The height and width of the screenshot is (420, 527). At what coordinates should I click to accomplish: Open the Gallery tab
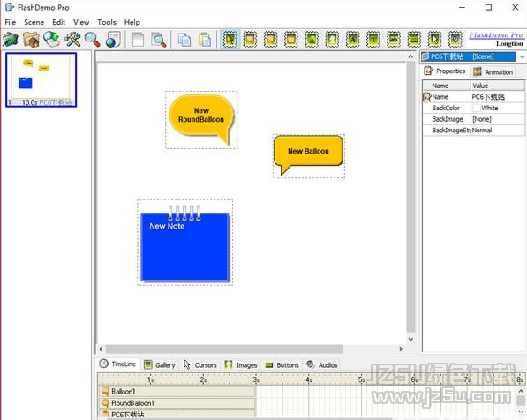159,365
